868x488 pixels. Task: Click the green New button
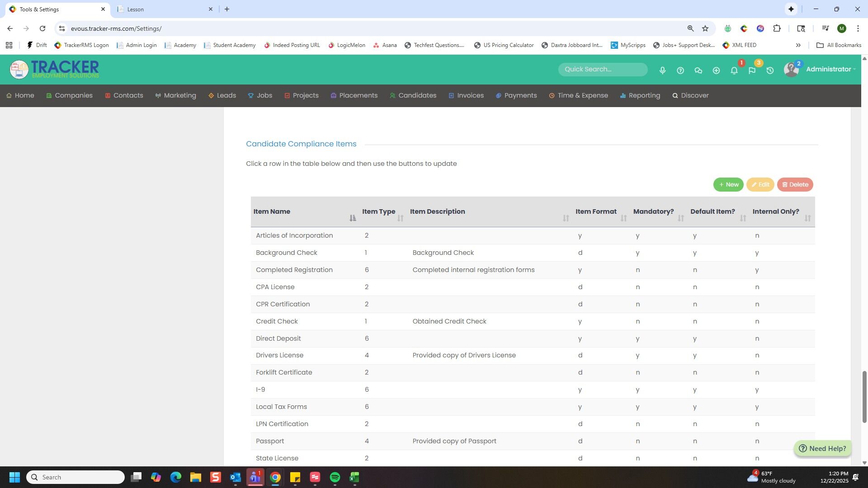coord(728,184)
